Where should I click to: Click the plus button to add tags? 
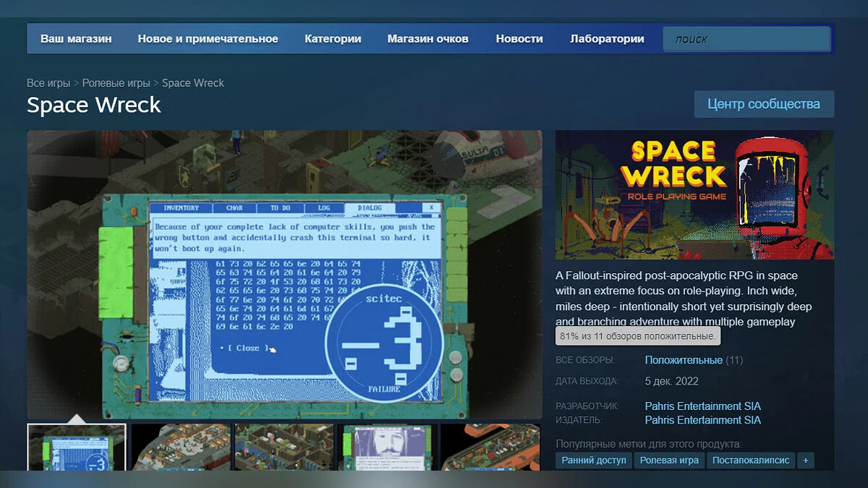tap(806, 461)
